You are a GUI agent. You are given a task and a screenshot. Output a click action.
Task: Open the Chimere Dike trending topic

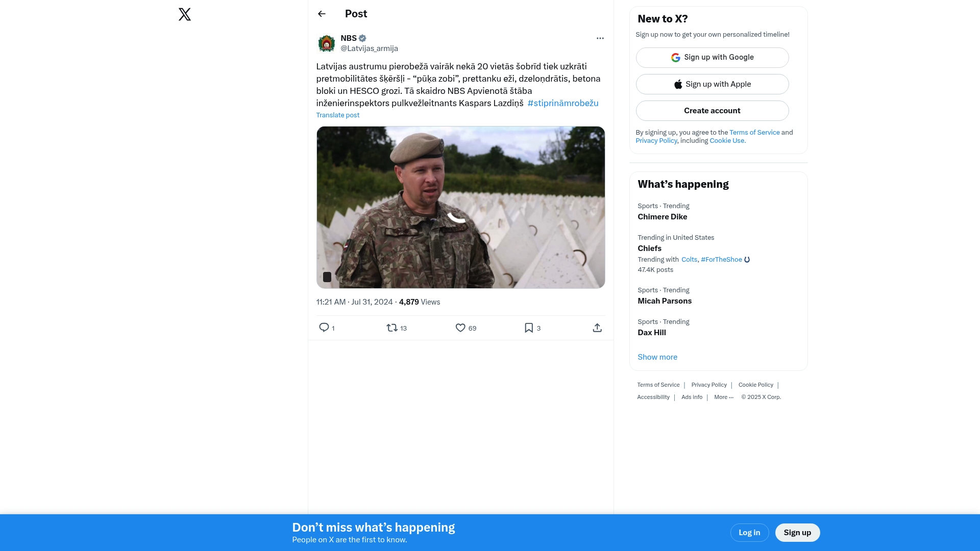pos(662,217)
